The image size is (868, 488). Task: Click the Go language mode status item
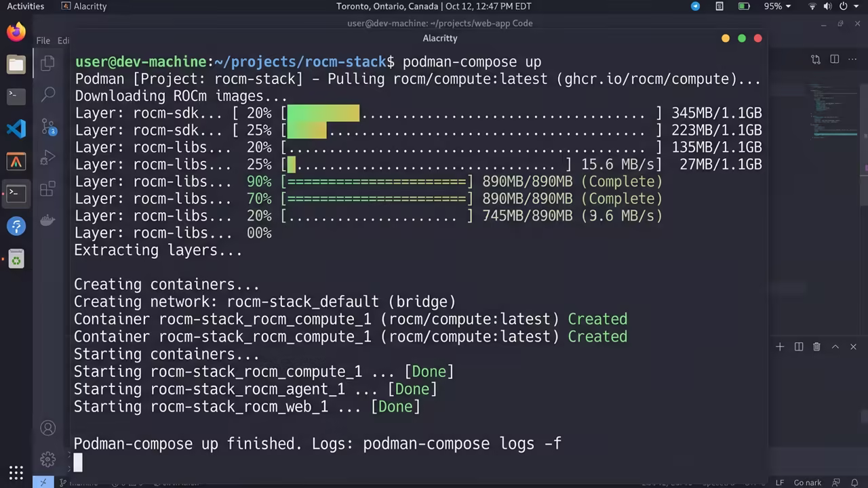[x=808, y=483]
